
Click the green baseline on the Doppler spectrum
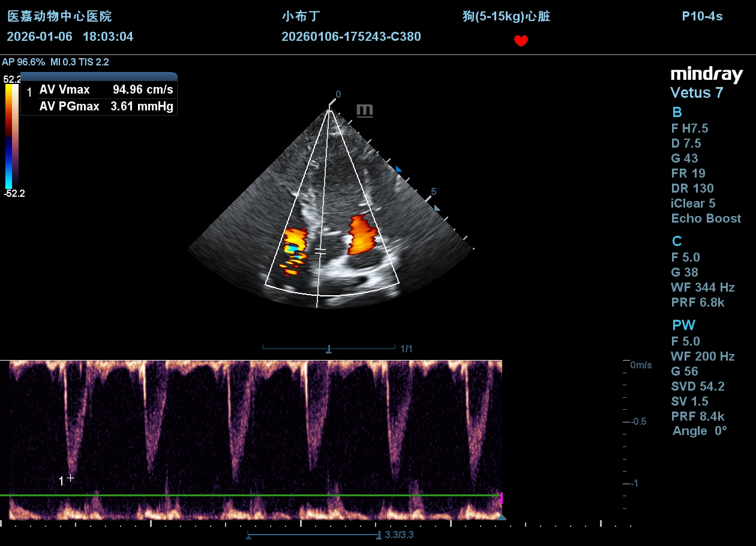251,495
